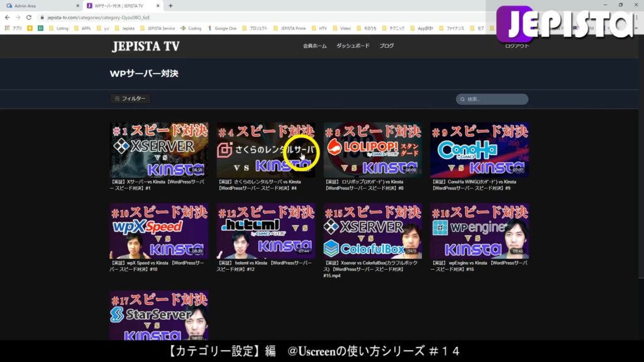Click into the 検索 search field
This screenshot has width=644, height=362.
point(492,99)
